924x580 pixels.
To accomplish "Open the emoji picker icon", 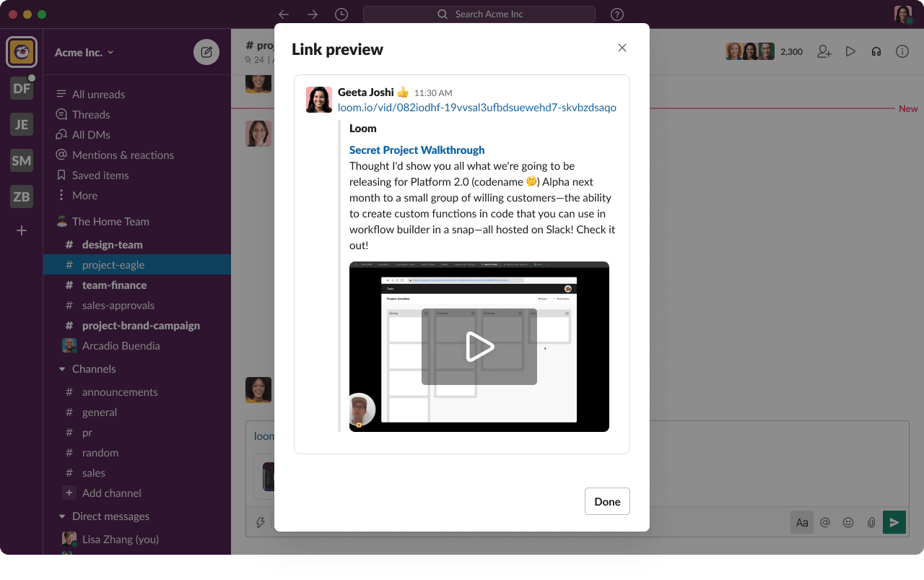I will tap(848, 522).
